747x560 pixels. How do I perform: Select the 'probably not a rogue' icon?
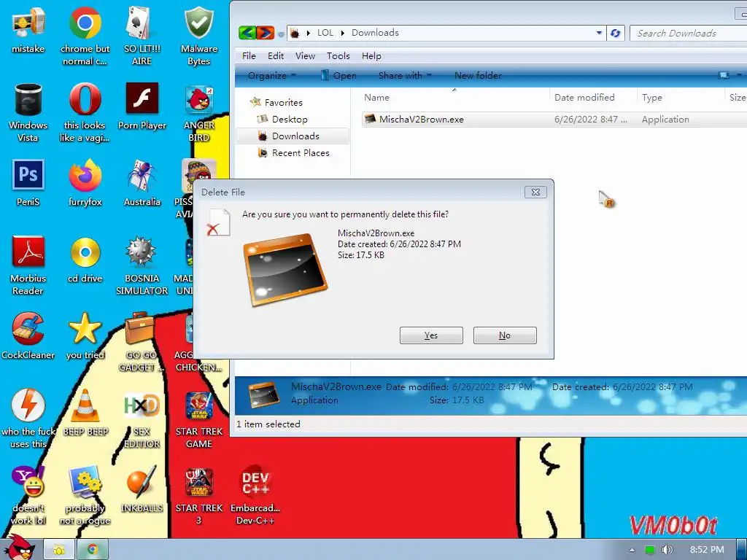(x=85, y=495)
